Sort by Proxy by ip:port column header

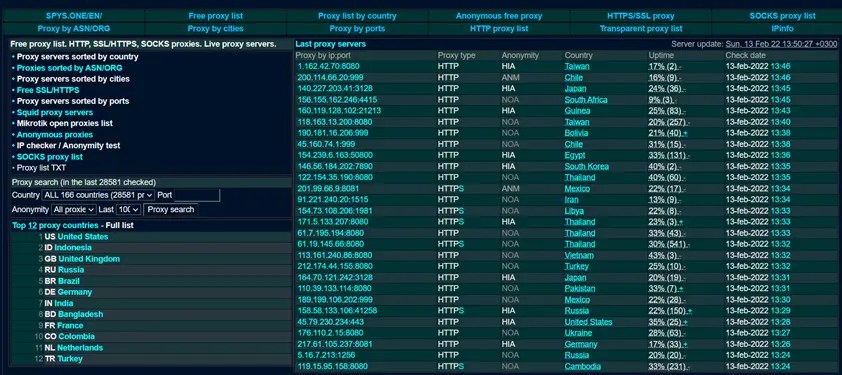[x=323, y=55]
